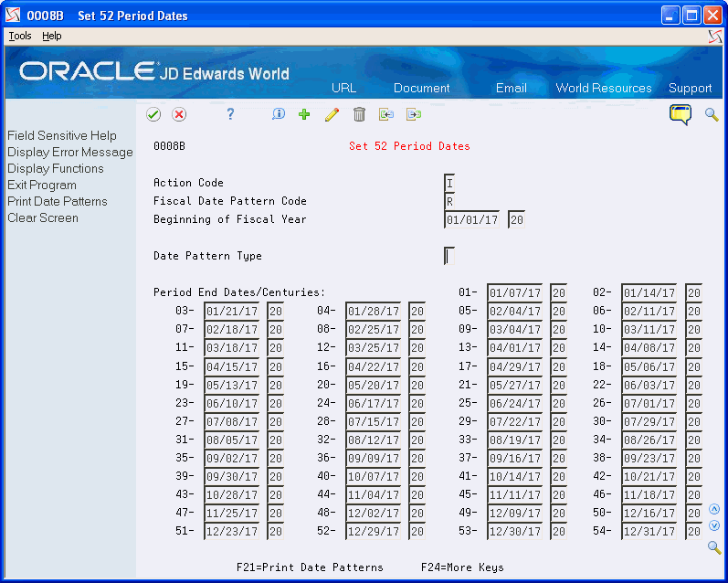The width and height of the screenshot is (728, 583).
Task: Click the next record arrow icon
Action: tap(414, 114)
